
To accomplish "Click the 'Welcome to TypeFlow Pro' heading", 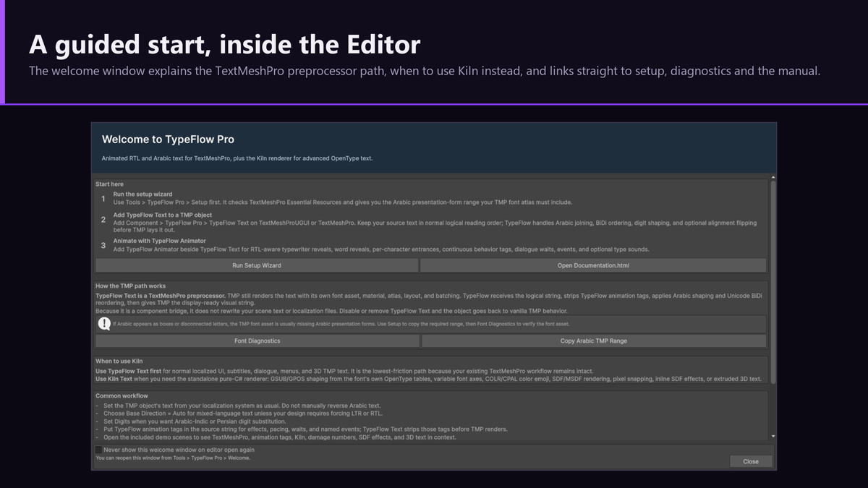I will pyautogui.click(x=168, y=139).
